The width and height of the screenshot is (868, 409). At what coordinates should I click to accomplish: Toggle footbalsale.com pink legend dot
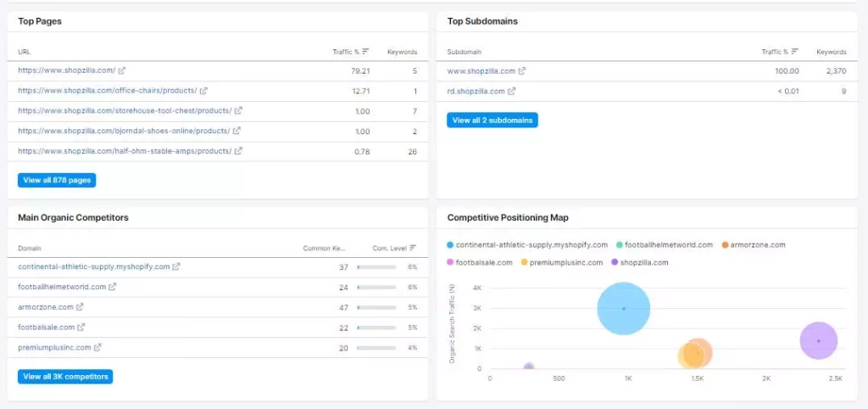click(x=450, y=262)
